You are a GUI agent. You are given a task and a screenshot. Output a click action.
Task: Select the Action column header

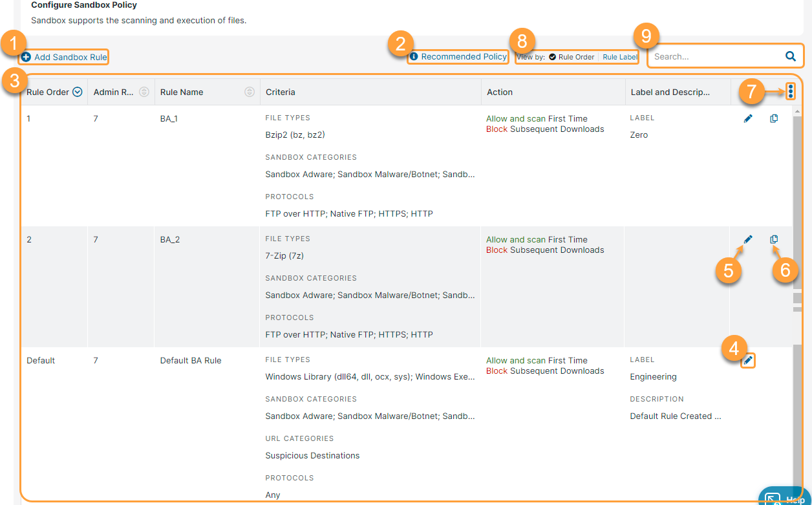499,91
